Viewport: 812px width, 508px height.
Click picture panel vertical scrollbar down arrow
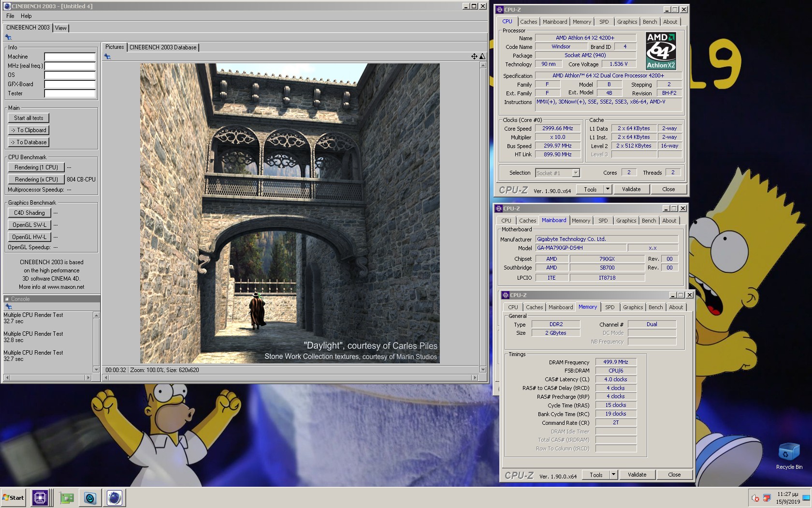tap(482, 370)
